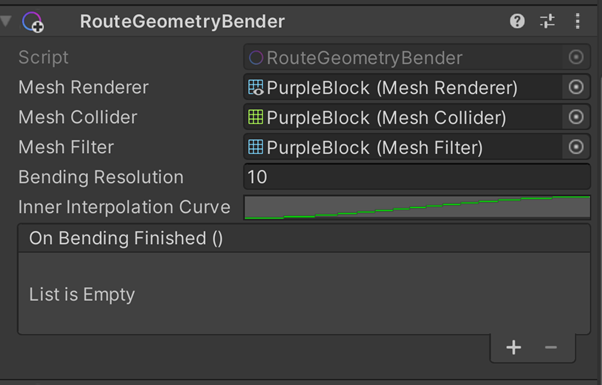Click the RouteGeometryBender component title
The image size is (602, 385).
point(182,21)
